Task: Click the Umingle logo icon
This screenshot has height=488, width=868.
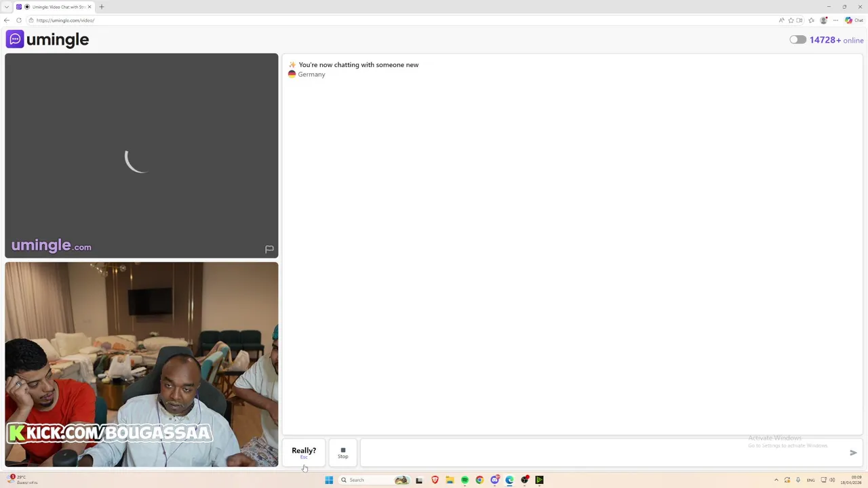Action: point(15,39)
